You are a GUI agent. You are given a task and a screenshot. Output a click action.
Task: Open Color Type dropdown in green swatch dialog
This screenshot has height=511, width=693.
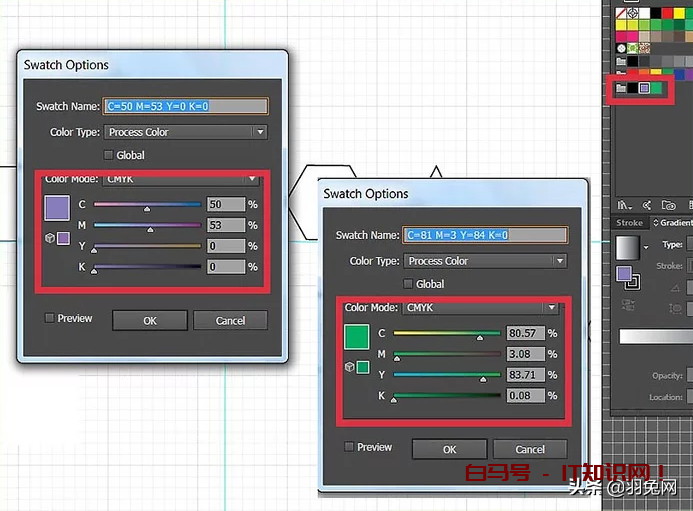point(486,261)
